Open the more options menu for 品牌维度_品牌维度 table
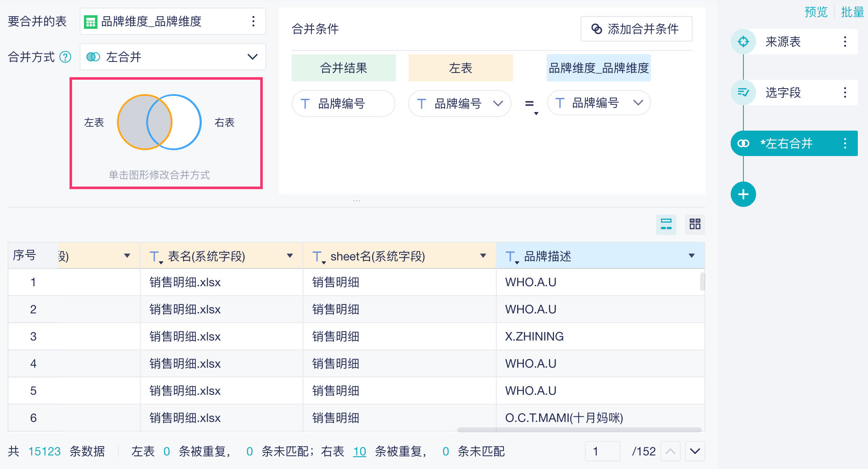The width and height of the screenshot is (868, 469). tap(253, 21)
